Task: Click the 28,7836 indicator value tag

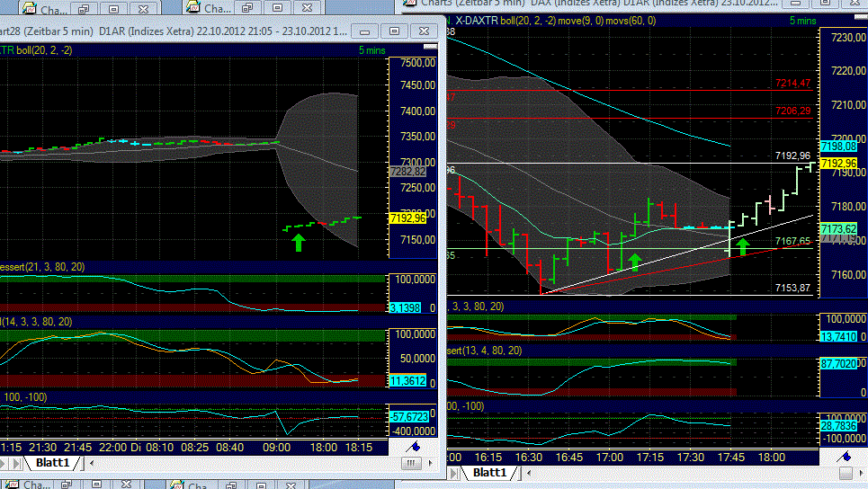Action: [x=838, y=426]
